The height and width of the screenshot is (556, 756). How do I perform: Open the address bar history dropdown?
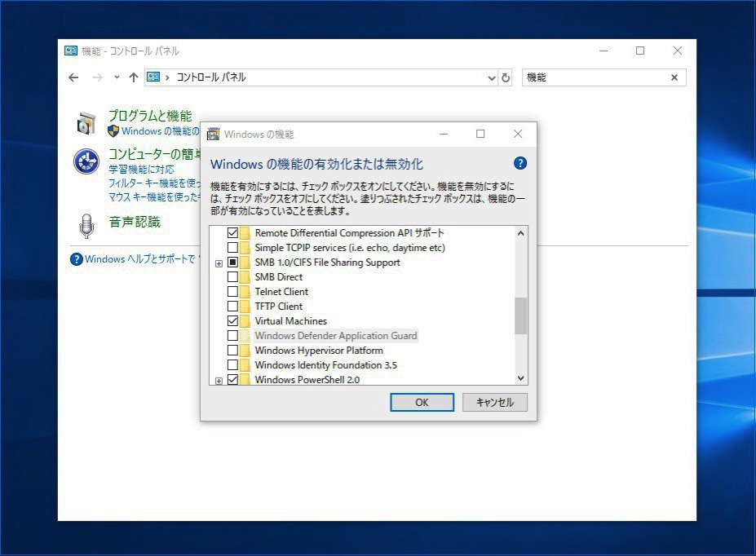click(491, 78)
